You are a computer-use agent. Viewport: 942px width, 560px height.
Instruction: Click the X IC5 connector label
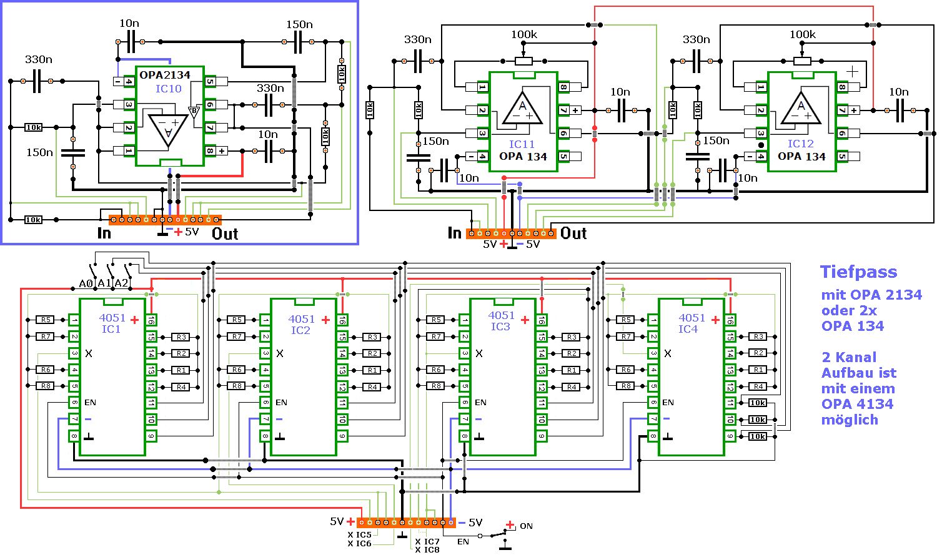point(359,535)
